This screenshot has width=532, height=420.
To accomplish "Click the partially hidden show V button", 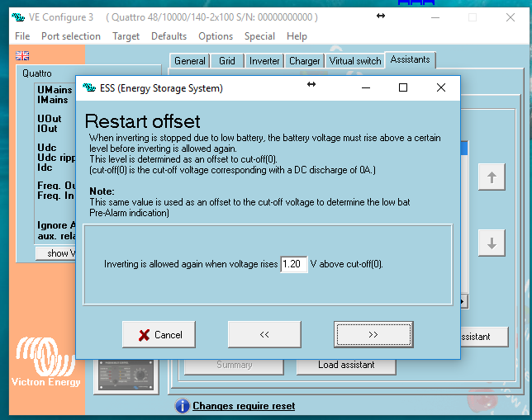I will pos(56,253).
